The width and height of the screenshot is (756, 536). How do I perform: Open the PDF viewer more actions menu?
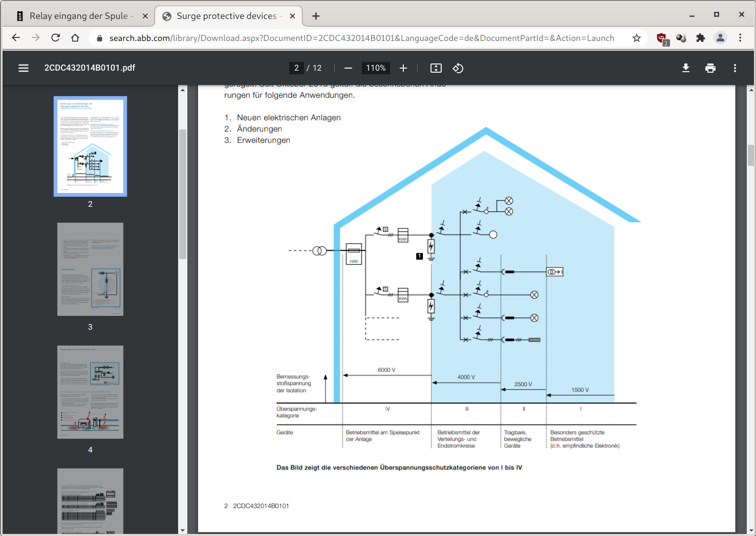point(735,68)
